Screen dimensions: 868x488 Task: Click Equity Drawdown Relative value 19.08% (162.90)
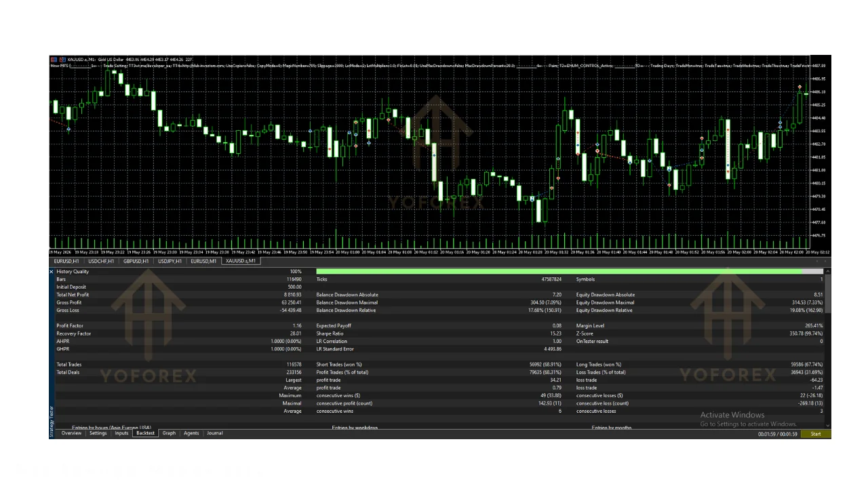pos(806,310)
